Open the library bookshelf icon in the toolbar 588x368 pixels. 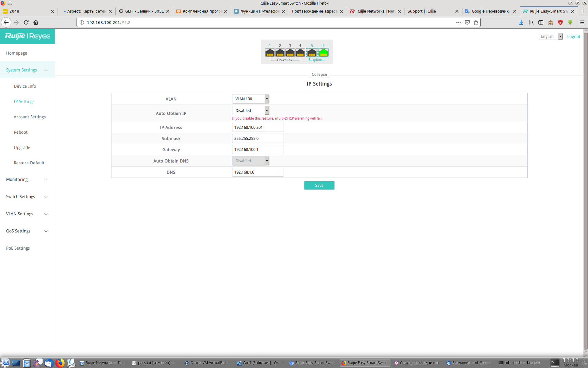click(x=531, y=22)
